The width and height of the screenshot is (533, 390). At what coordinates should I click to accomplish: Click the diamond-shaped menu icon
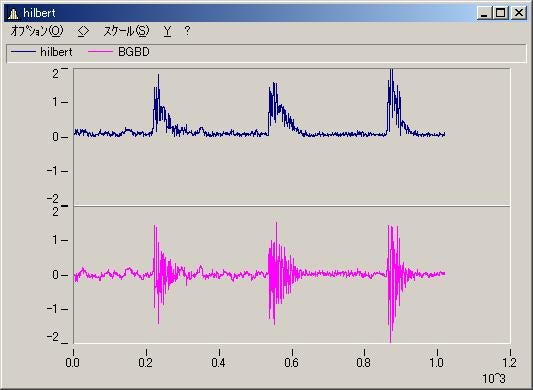(x=83, y=31)
